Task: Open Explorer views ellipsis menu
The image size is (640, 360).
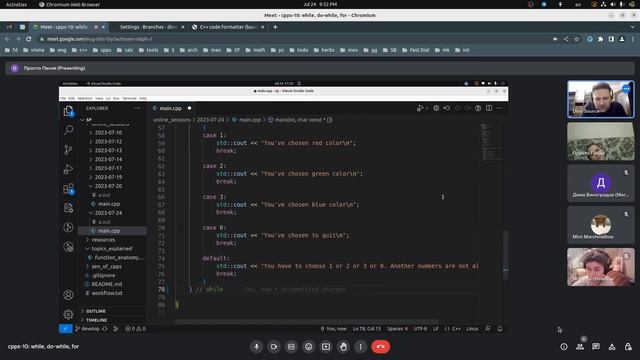Action: pyautogui.click(x=137, y=108)
